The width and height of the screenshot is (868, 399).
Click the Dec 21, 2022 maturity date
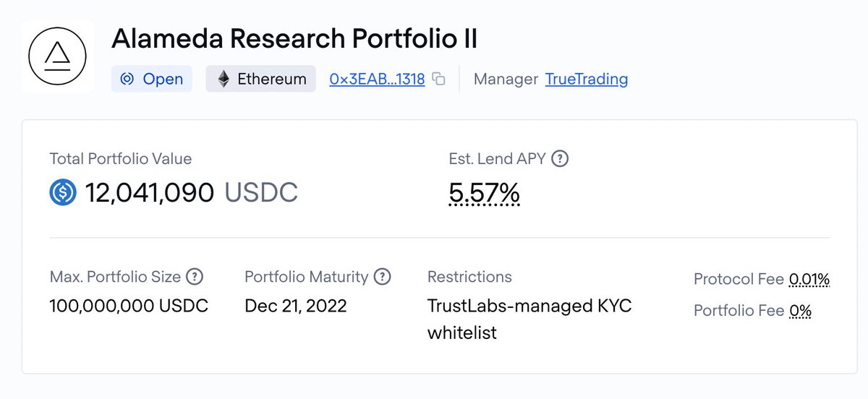pyautogui.click(x=296, y=306)
